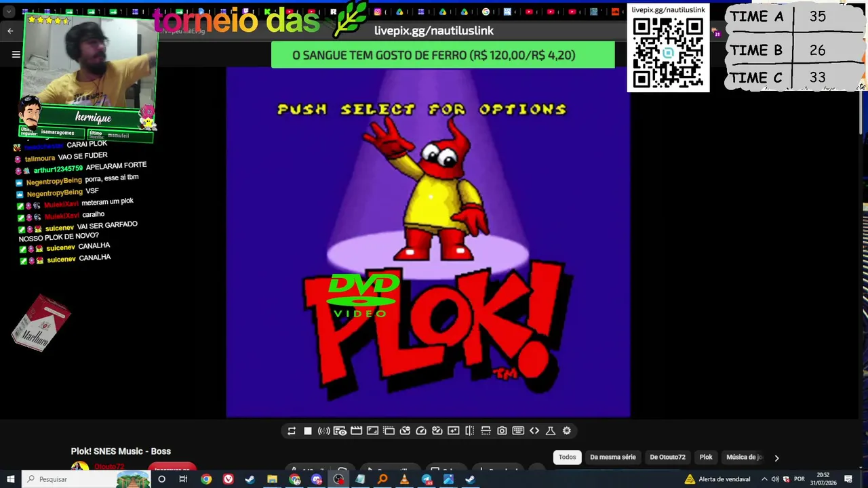
Task: Open the hamburger menu on the left
Action: (16, 55)
